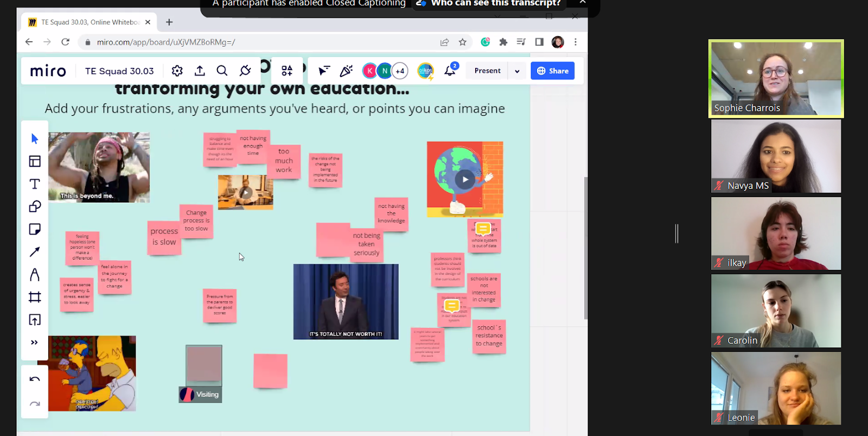Select the Pen drawing tool

pyautogui.click(x=35, y=275)
